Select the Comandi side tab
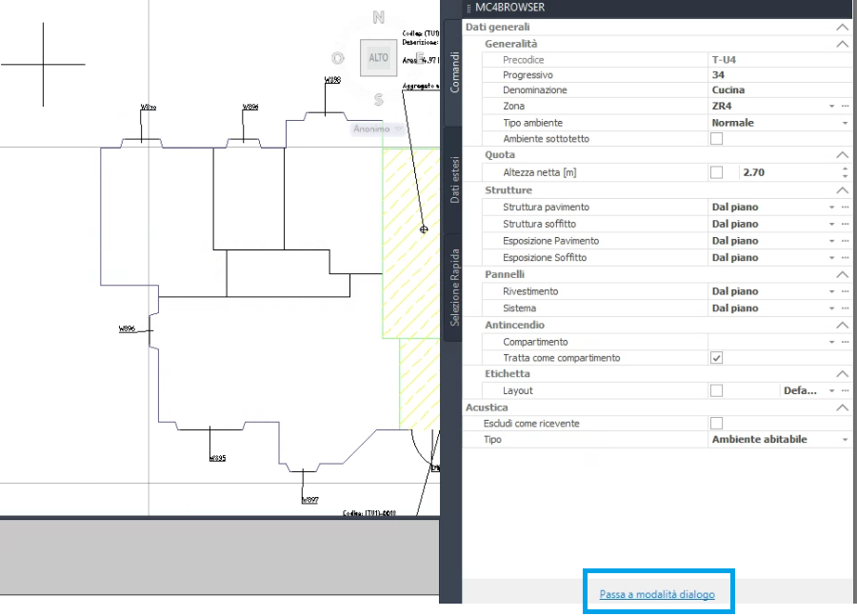This screenshot has width=857, height=616. click(x=454, y=71)
